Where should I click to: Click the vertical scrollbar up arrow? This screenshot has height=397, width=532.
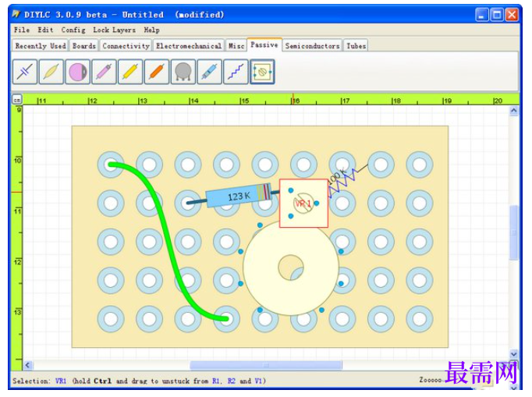point(514,111)
